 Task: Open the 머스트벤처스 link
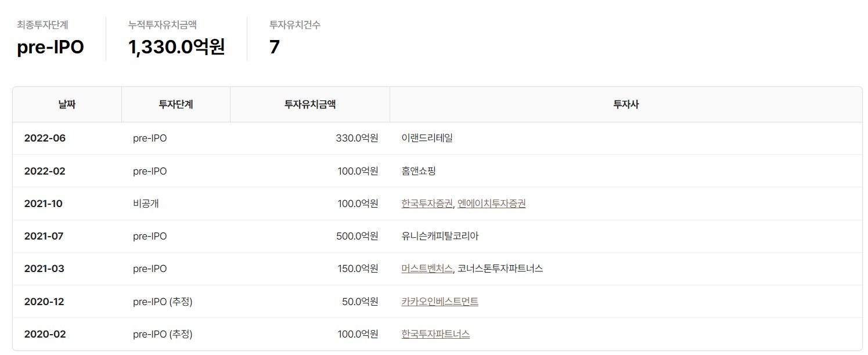pos(427,269)
